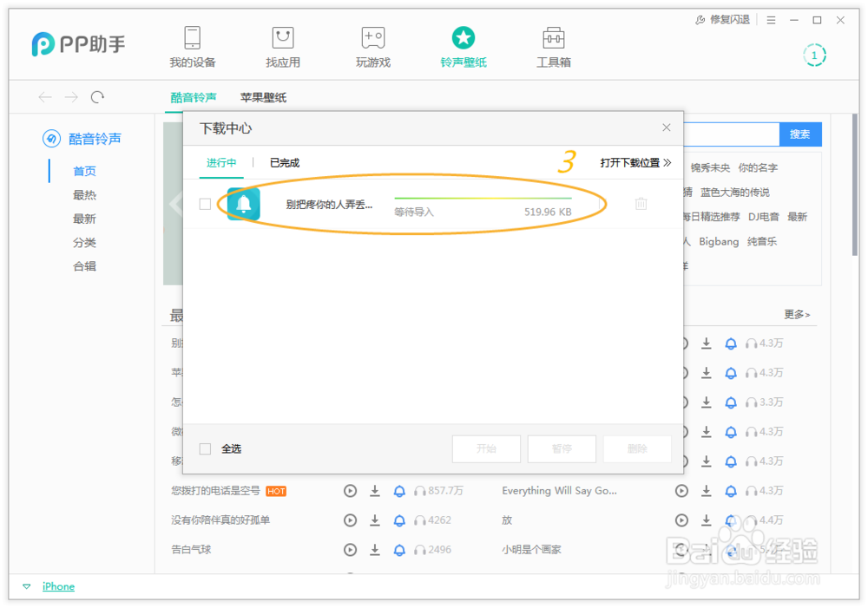Viewport: 868px width, 608px height.
Task: Switch to the 苹果壁纸 tab
Action: (x=263, y=97)
